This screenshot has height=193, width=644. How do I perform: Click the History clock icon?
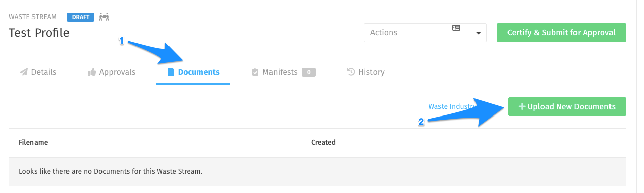click(x=351, y=72)
